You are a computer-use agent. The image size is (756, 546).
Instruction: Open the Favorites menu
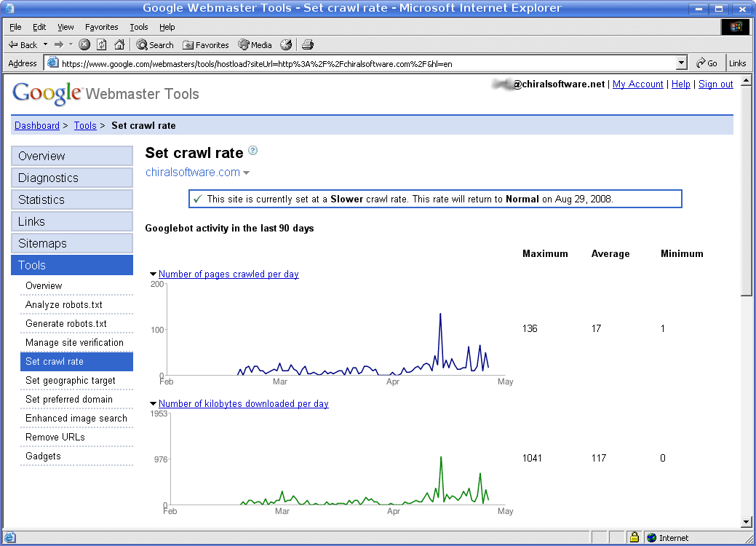101,27
